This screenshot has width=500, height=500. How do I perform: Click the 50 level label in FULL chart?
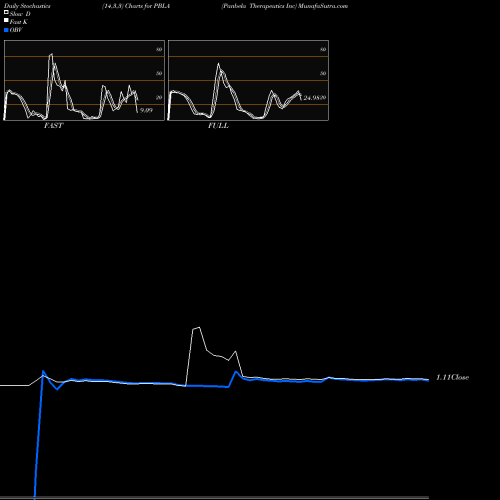point(323,73)
